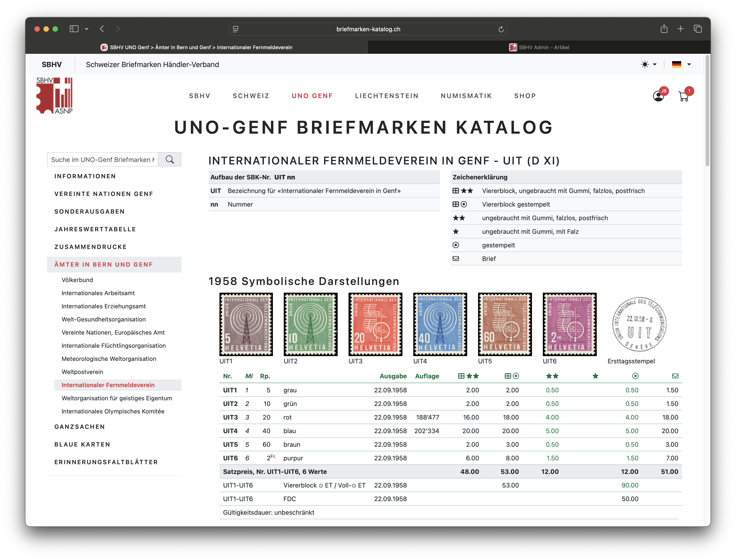Open Weltorganisation für geistiges Eigentum link
The height and width of the screenshot is (560, 736).
coord(117,398)
